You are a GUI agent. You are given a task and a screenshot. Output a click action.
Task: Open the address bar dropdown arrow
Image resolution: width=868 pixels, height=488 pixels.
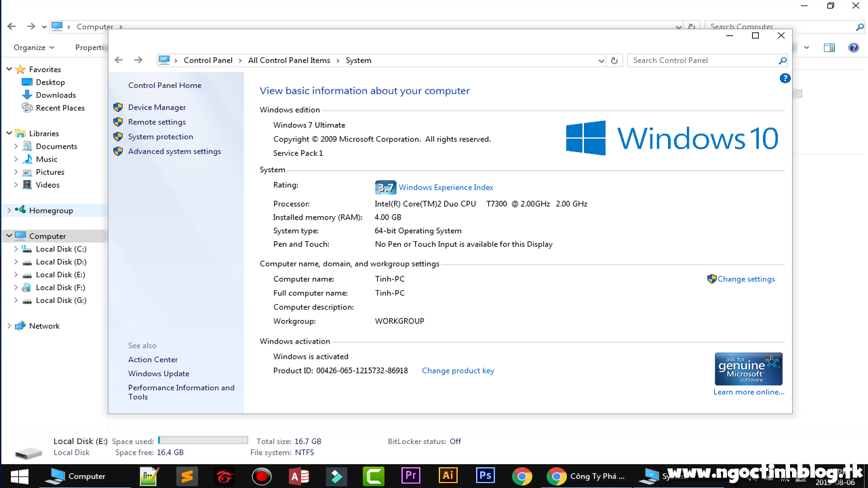tap(600, 60)
